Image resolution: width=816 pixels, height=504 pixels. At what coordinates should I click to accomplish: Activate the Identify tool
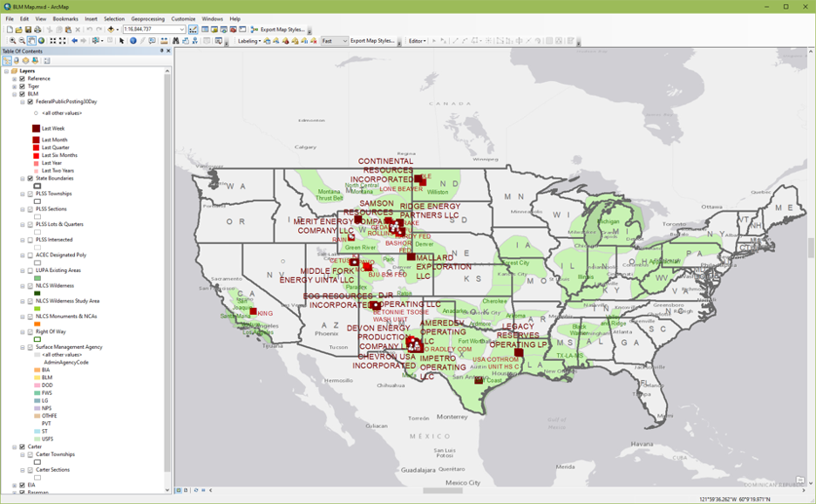coord(133,40)
